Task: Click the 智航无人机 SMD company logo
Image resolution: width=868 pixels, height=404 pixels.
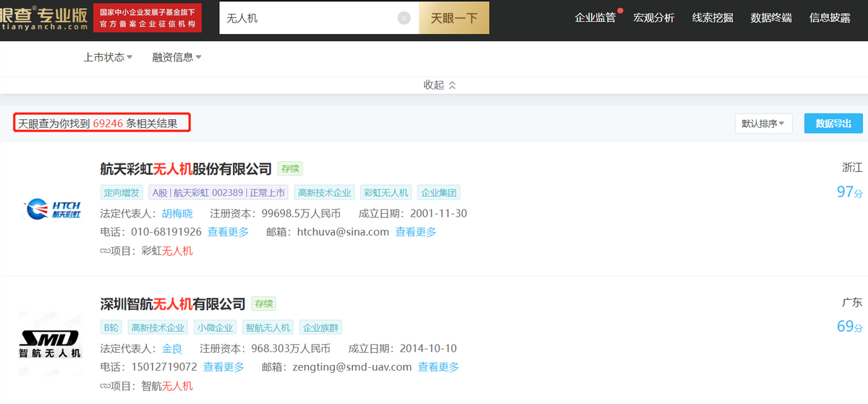Action: coord(51,345)
